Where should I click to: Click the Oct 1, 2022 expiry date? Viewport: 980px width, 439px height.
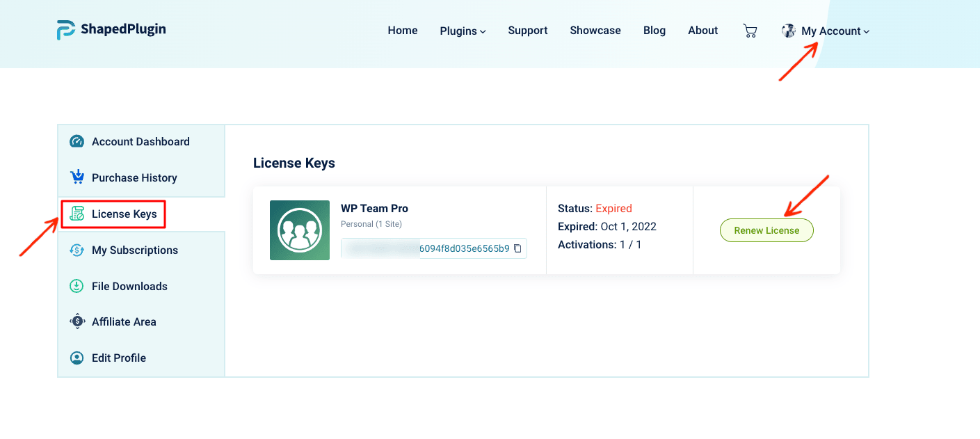point(629,227)
